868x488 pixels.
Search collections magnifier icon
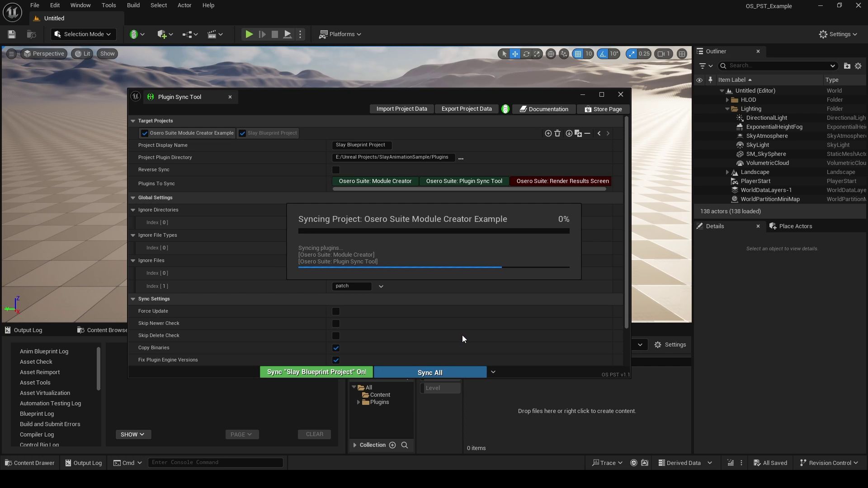(x=405, y=445)
